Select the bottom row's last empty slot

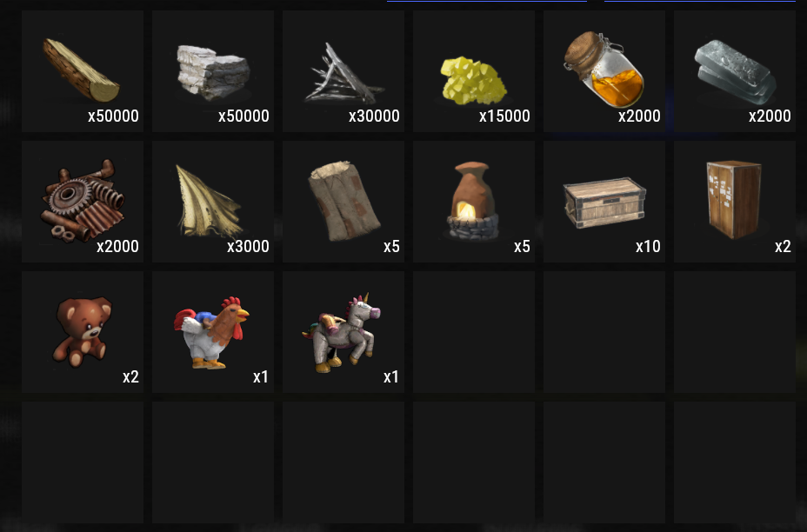coord(735,462)
